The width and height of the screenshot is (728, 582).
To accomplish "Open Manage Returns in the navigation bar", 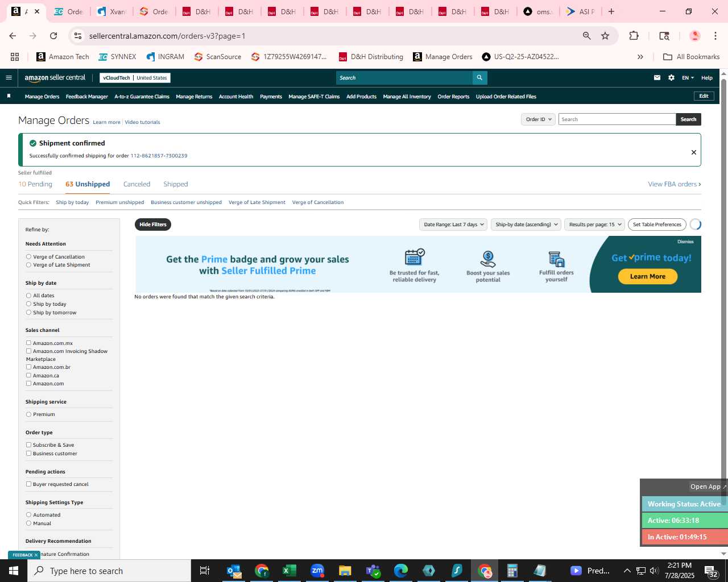I will coord(194,97).
